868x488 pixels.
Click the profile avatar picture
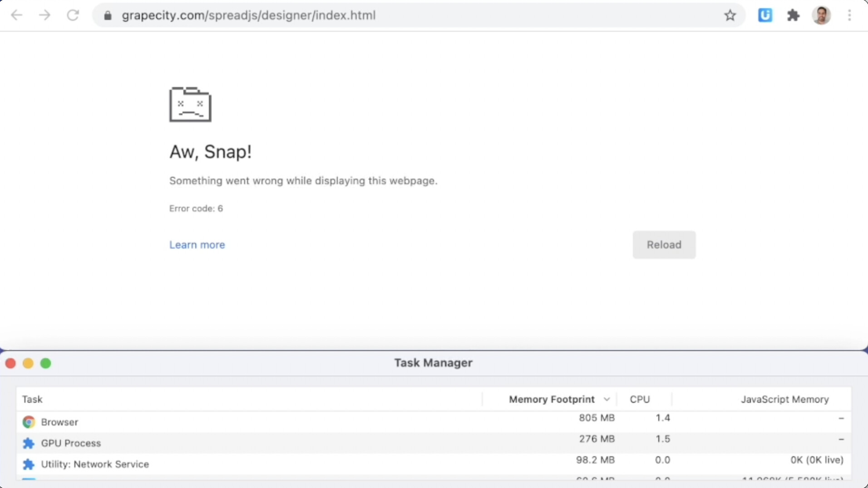pos(822,15)
